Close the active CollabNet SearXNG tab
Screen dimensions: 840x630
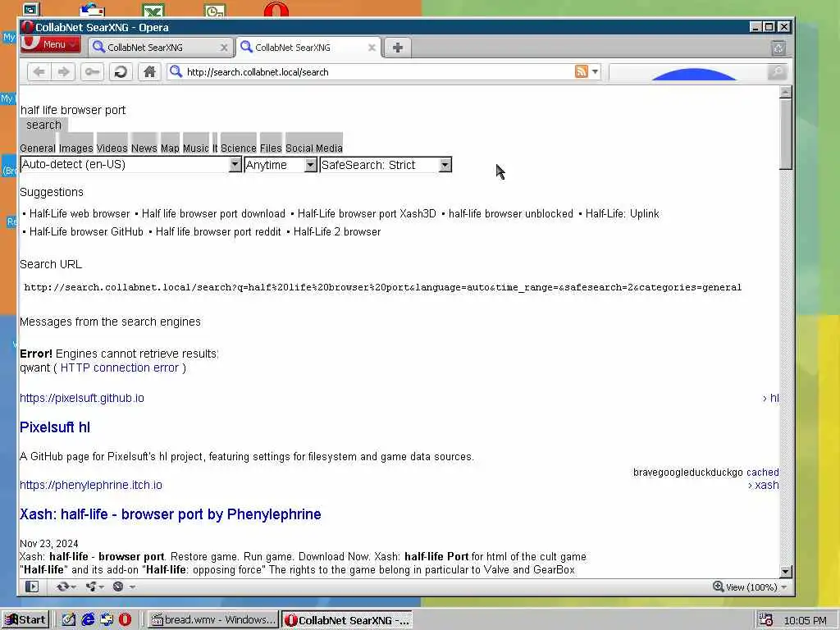(372, 47)
